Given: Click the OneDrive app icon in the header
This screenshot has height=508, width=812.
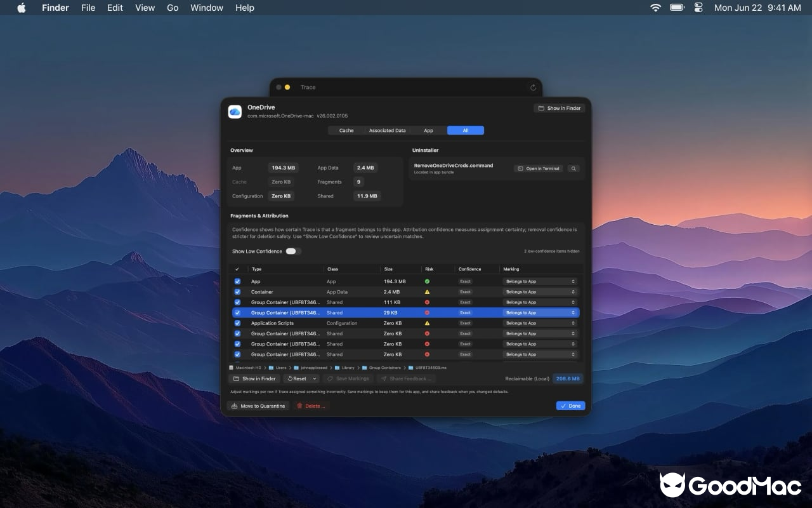Looking at the screenshot, I should pos(235,112).
